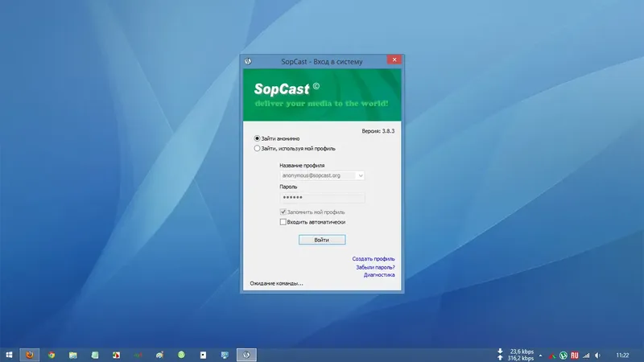Expand the profile name dropdown

coord(360,175)
